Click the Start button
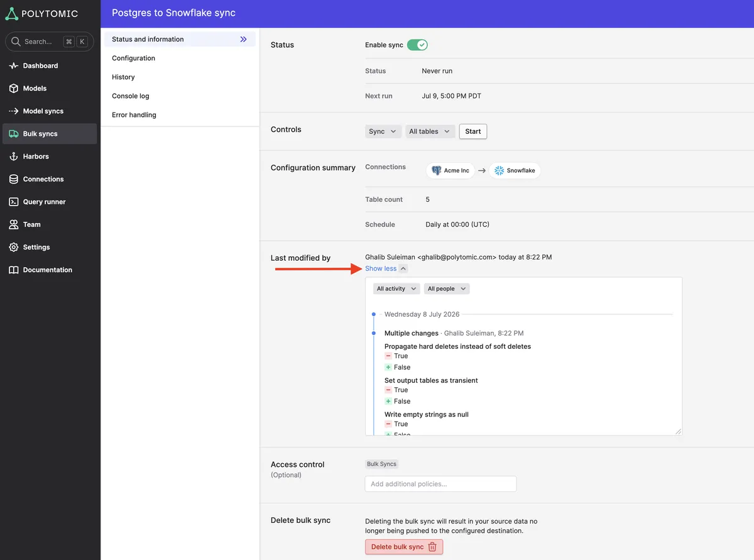Viewport: 754px width, 560px height. pos(473,131)
